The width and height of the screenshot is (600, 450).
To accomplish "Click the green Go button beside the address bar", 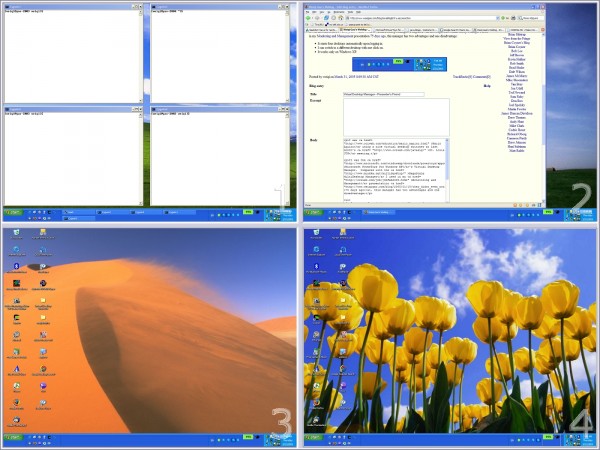I will [x=504, y=18].
